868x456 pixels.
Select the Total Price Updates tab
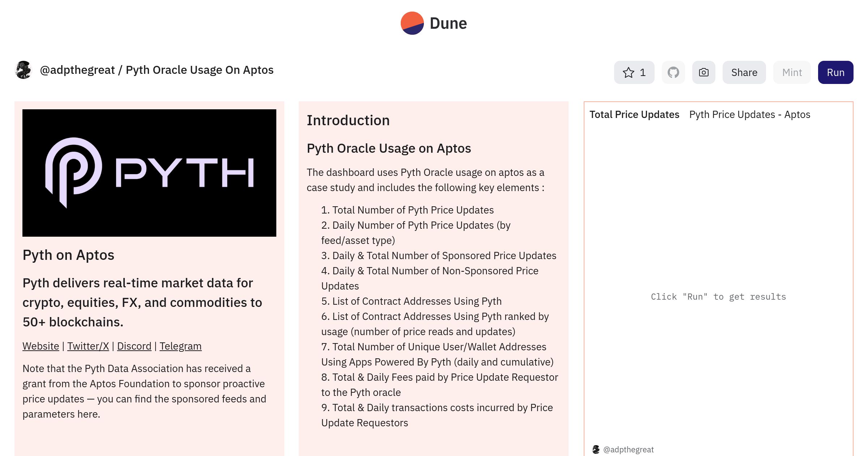[634, 114]
